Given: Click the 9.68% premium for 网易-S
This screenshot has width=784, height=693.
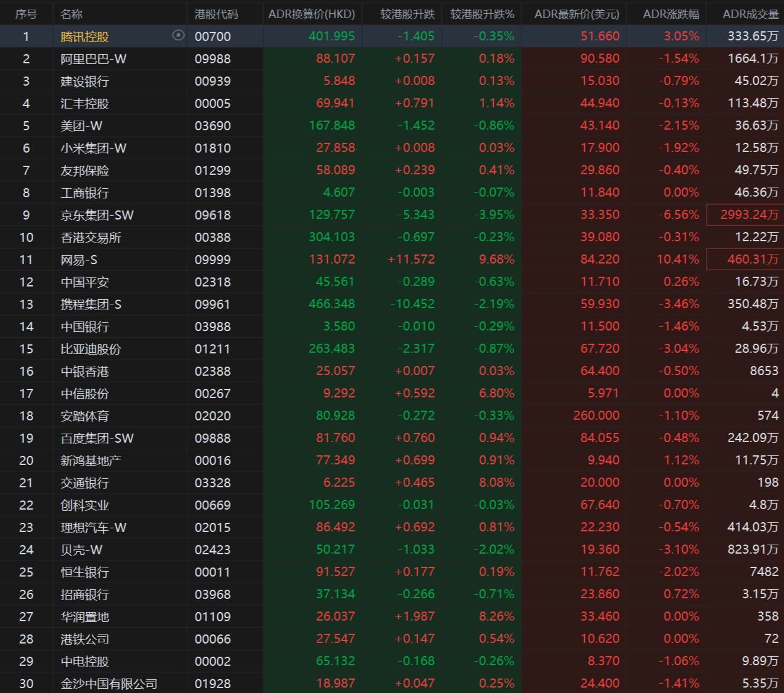Looking at the screenshot, I should 497,259.
